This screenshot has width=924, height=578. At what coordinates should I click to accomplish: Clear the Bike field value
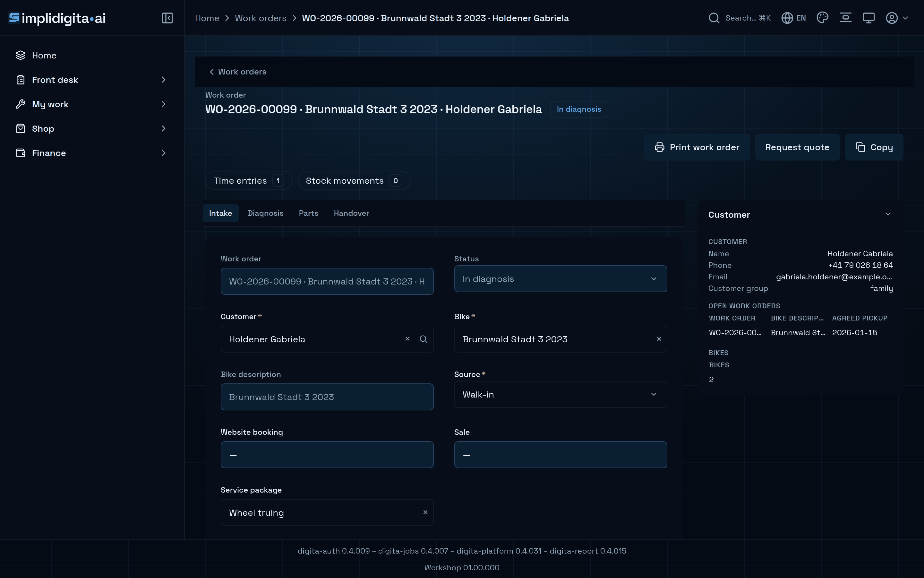659,339
